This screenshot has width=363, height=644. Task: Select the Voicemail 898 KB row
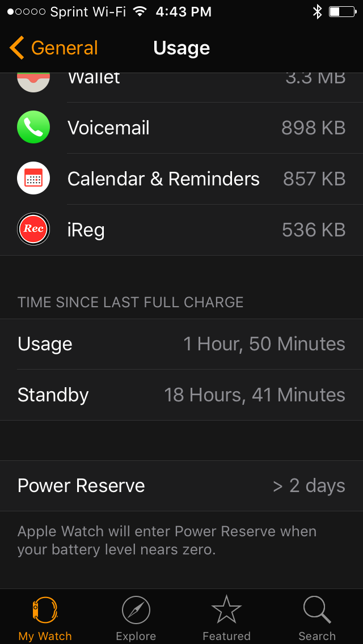coord(181,128)
